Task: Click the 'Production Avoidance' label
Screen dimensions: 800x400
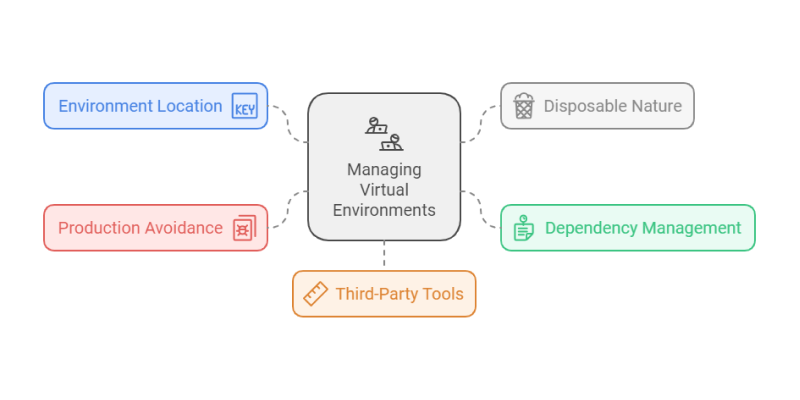Action: point(140,228)
